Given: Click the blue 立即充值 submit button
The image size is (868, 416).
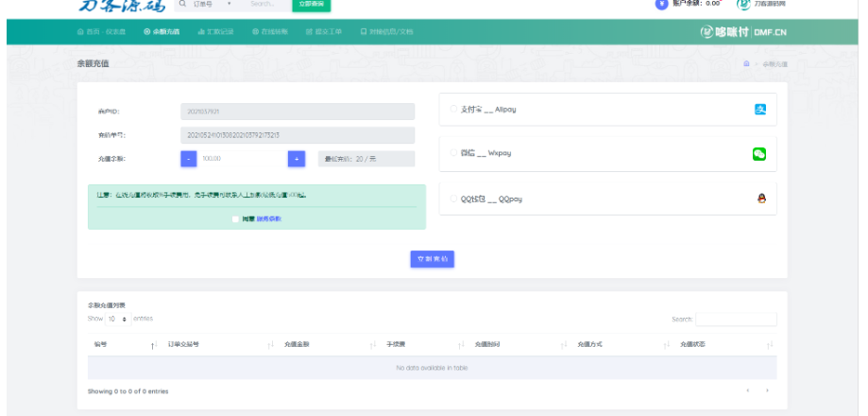Looking at the screenshot, I should pos(433,258).
